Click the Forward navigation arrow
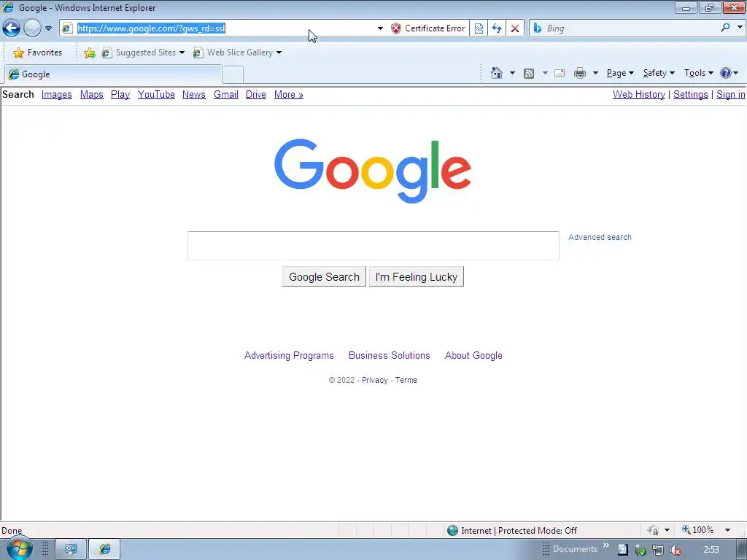747x560 pixels. (32, 28)
